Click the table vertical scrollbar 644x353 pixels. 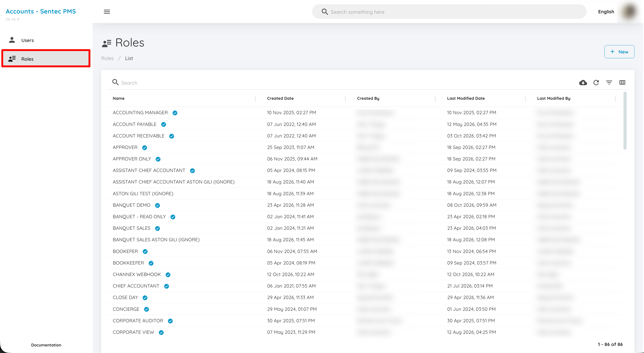pyautogui.click(x=625, y=121)
